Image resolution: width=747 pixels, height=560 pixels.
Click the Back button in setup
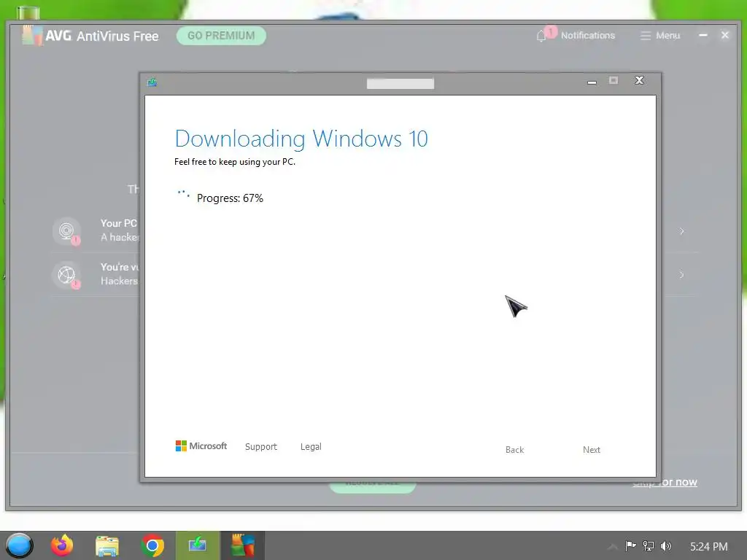pyautogui.click(x=514, y=449)
